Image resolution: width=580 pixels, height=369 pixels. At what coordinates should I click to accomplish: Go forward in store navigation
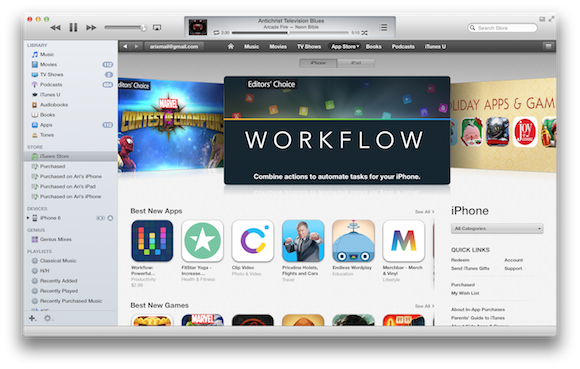[x=136, y=47]
